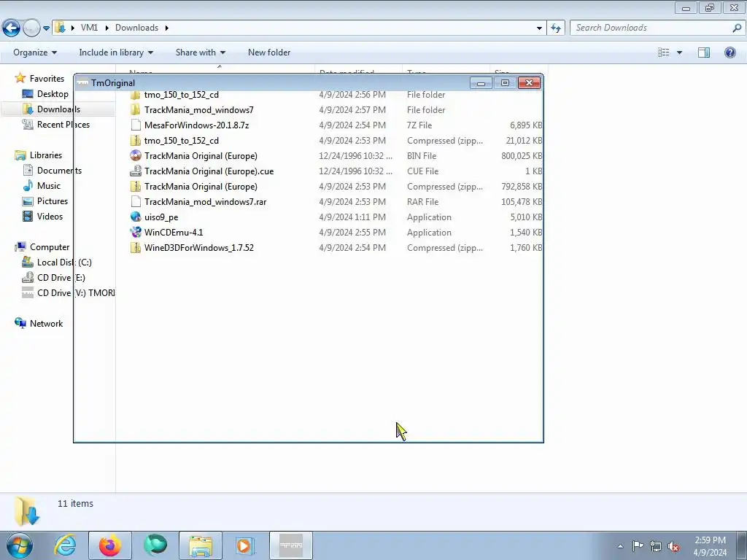Switch to the TmOriginal taskbar button

291,545
